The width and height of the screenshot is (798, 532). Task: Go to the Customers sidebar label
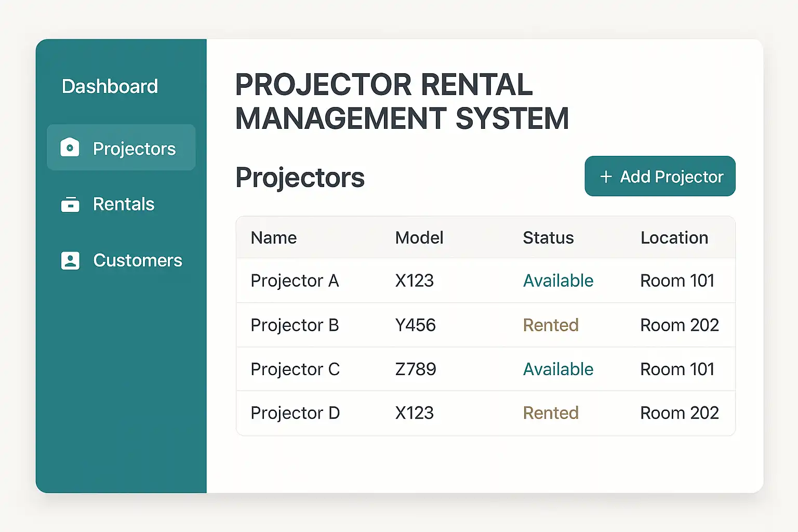point(138,260)
